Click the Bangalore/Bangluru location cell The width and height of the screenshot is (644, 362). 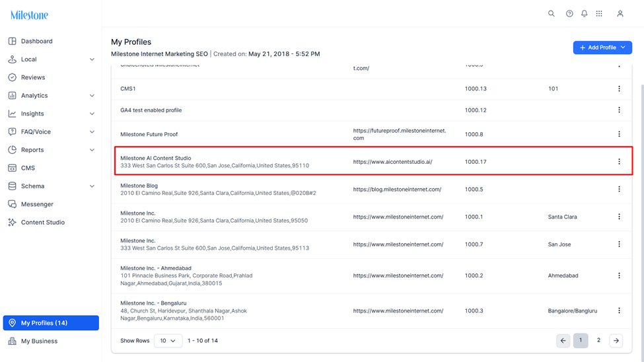(x=573, y=311)
